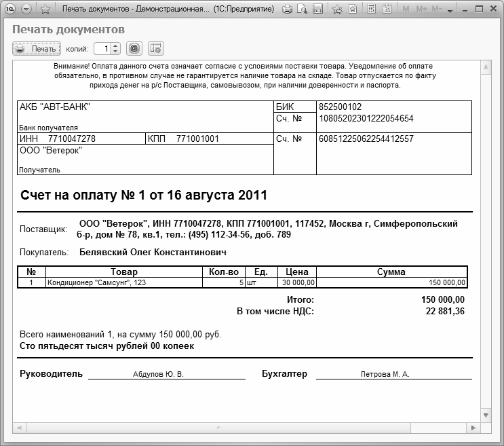
Task: Click the копий number input field
Action: [102, 49]
